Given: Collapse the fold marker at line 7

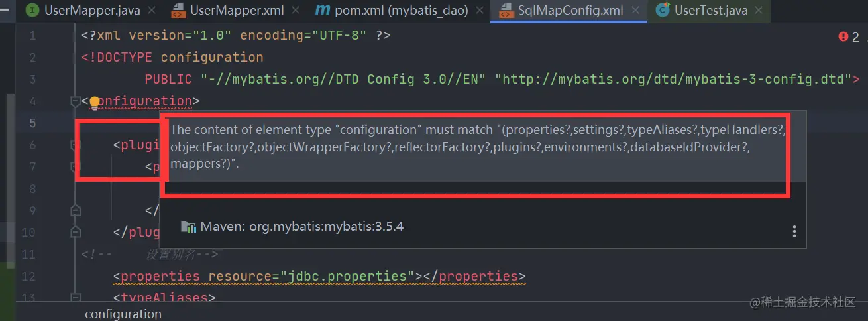Looking at the screenshot, I should (75, 167).
